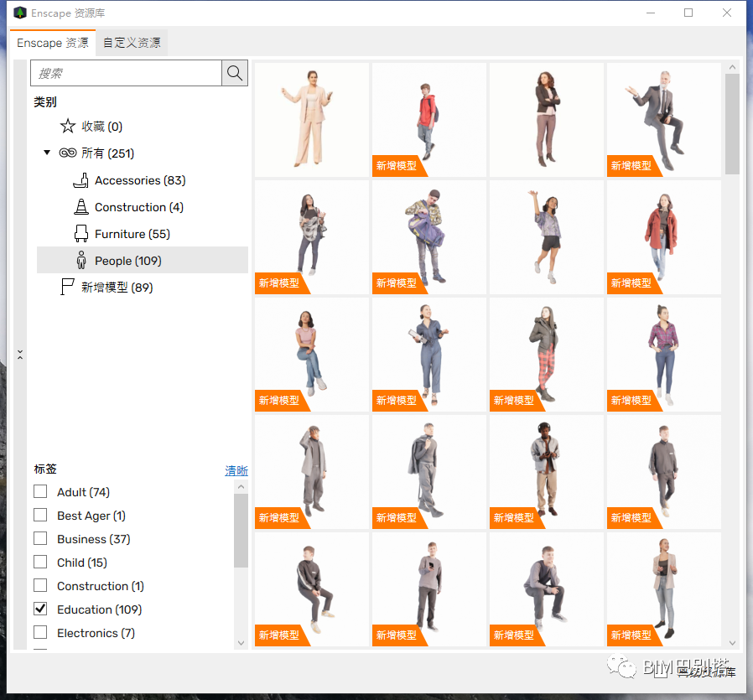Screen dimensions: 753x700
Task: Click the asset grid scroll up arrow
Action: click(732, 67)
